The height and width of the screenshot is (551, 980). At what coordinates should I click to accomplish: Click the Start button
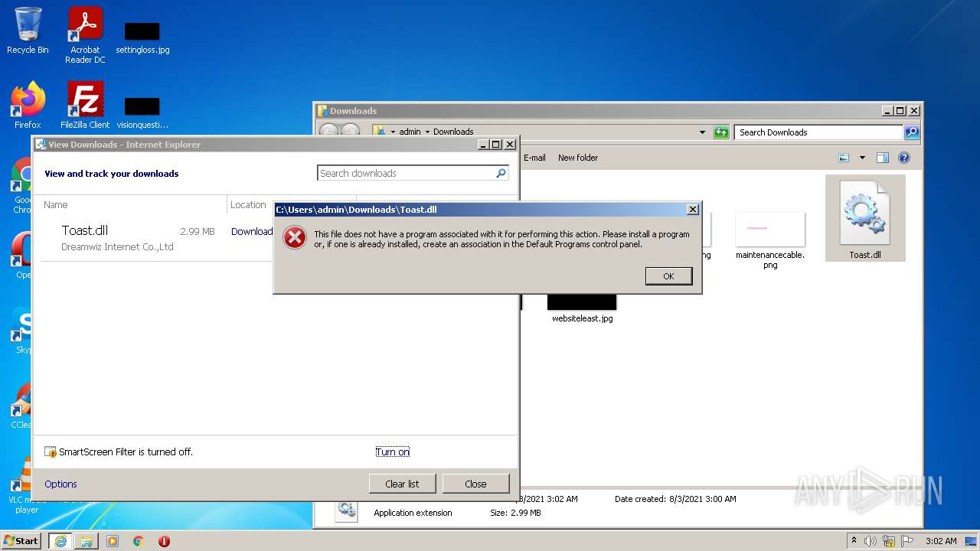[21, 541]
